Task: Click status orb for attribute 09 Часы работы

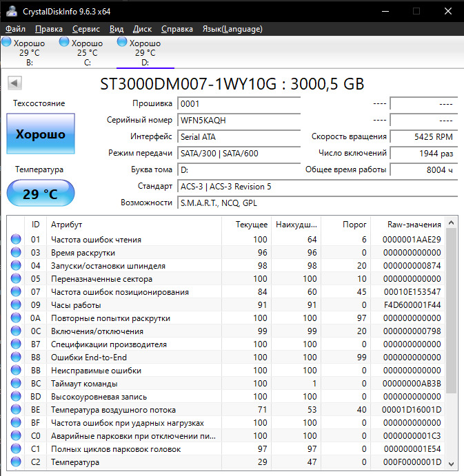Action: pos(16,305)
